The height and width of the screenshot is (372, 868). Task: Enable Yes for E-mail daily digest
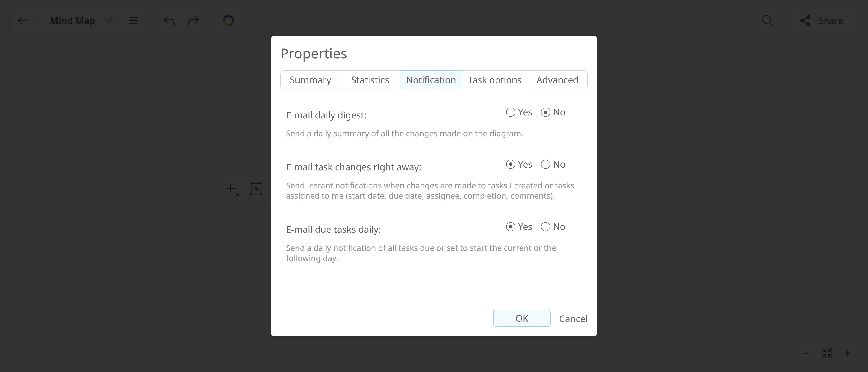click(x=511, y=112)
